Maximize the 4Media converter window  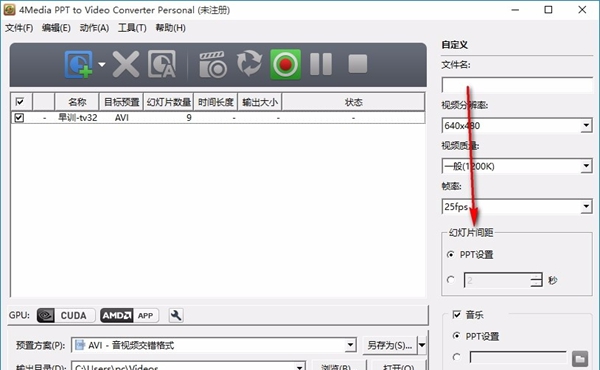tap(548, 10)
